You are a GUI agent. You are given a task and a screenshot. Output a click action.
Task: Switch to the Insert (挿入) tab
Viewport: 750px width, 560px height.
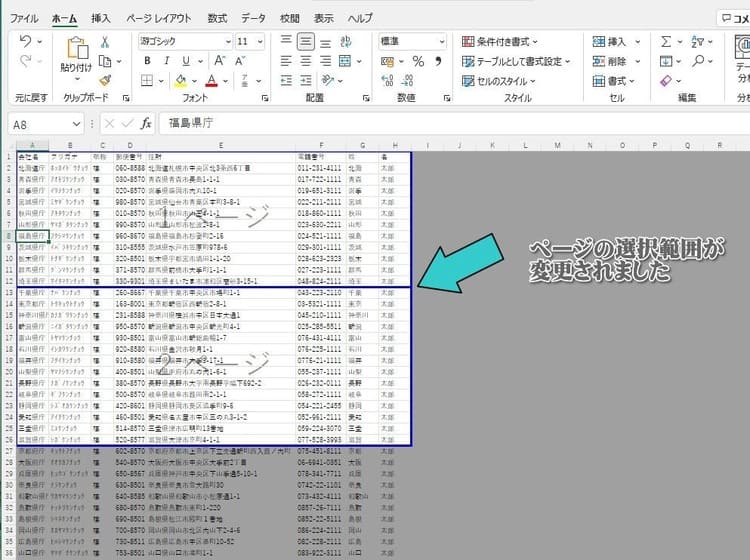[100, 18]
